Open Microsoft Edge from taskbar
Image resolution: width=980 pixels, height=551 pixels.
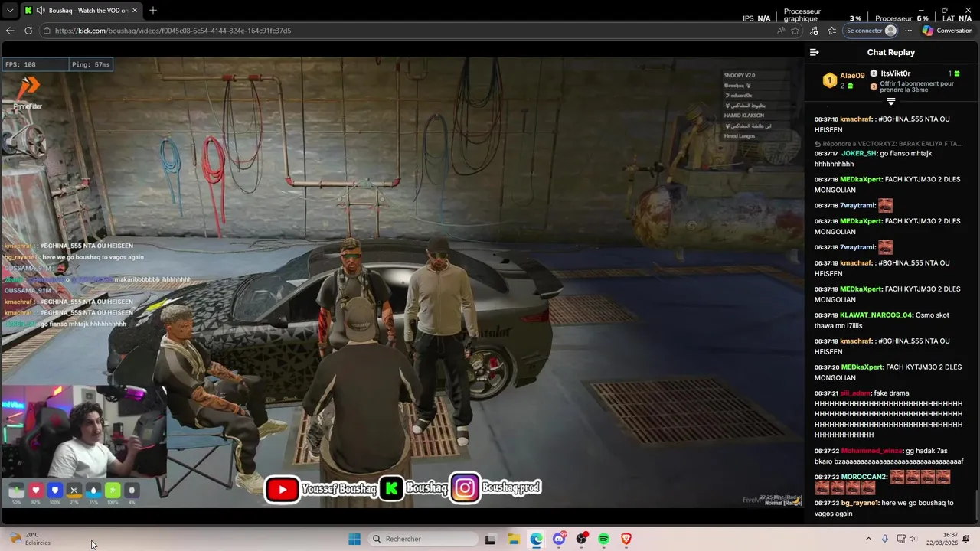click(536, 539)
